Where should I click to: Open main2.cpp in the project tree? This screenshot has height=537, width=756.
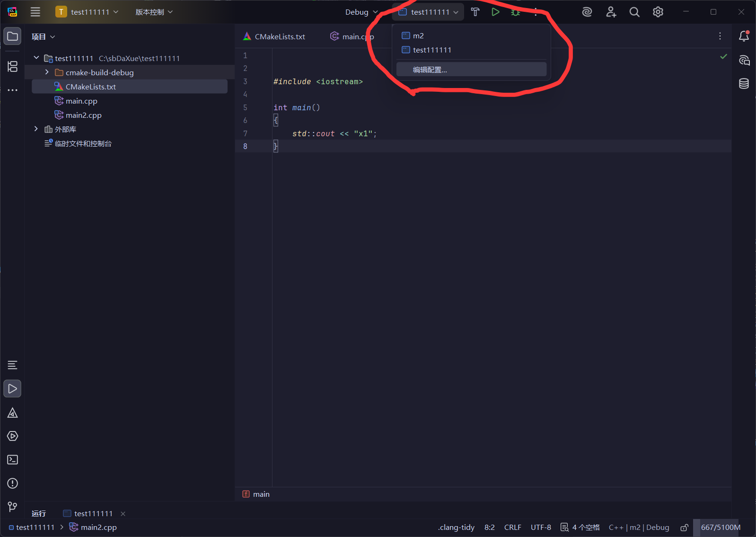click(x=83, y=115)
